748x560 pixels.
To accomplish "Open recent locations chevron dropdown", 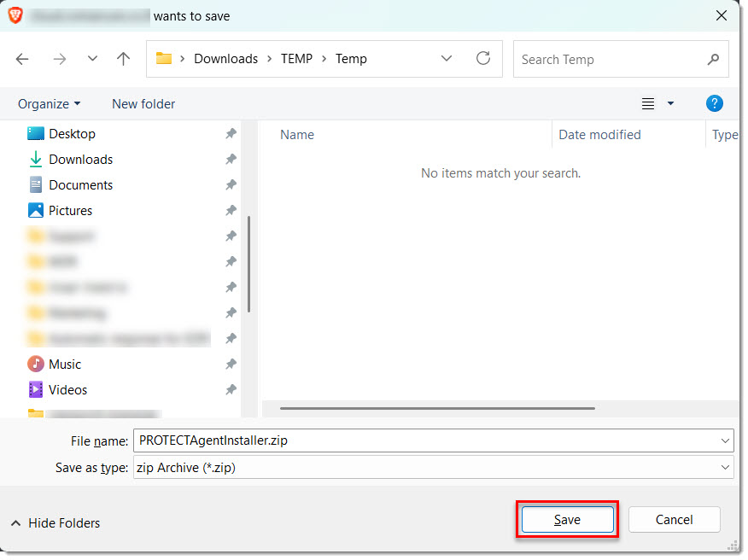I will coord(93,59).
